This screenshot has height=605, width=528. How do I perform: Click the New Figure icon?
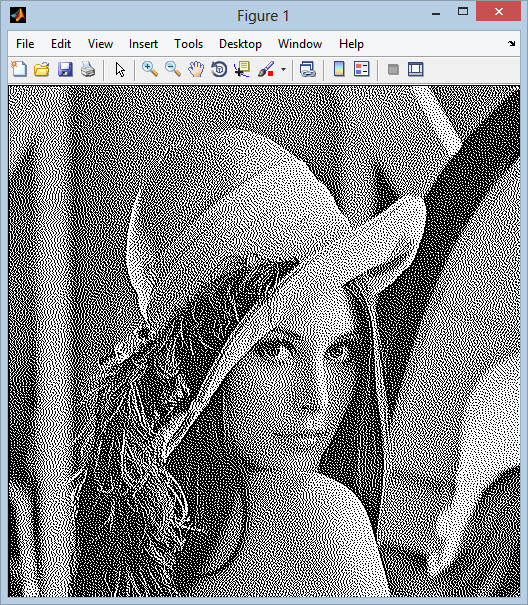tap(19, 69)
